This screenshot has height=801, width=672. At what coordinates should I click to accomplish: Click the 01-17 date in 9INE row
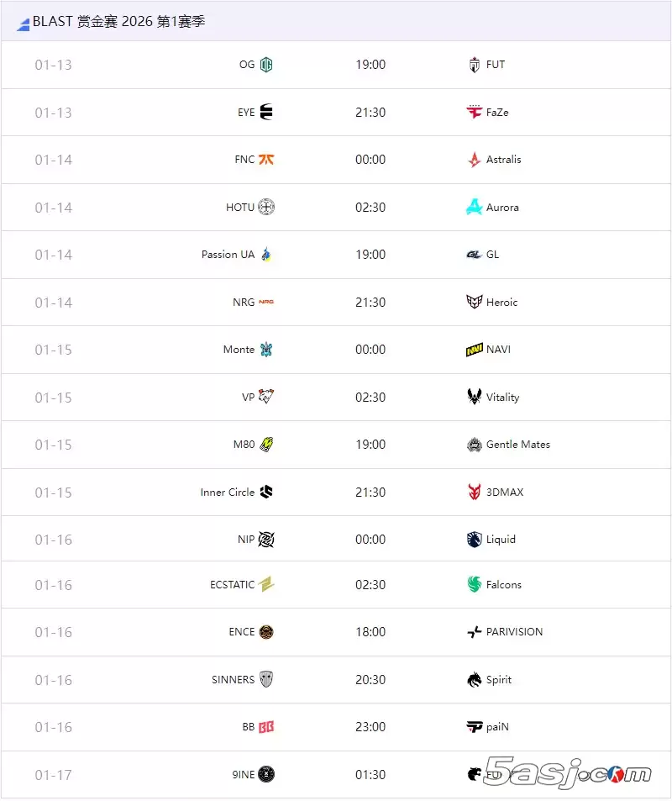(54, 775)
